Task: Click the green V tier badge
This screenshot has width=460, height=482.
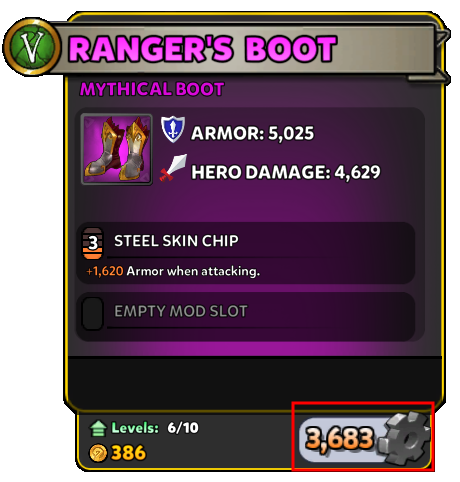Action: pyautogui.click(x=32, y=46)
